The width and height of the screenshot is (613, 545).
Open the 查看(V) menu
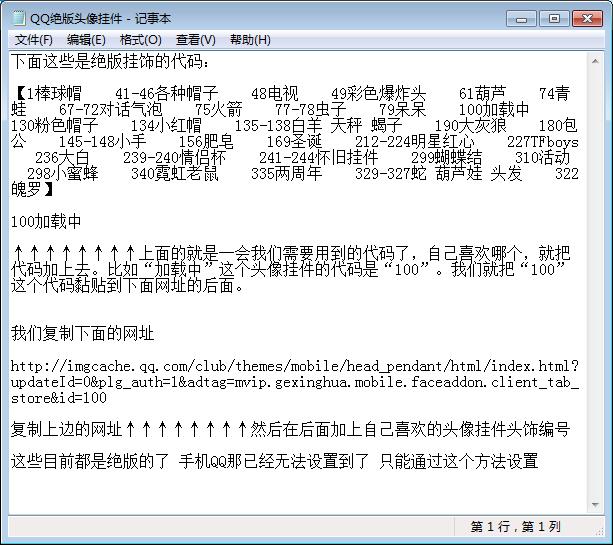pos(195,40)
